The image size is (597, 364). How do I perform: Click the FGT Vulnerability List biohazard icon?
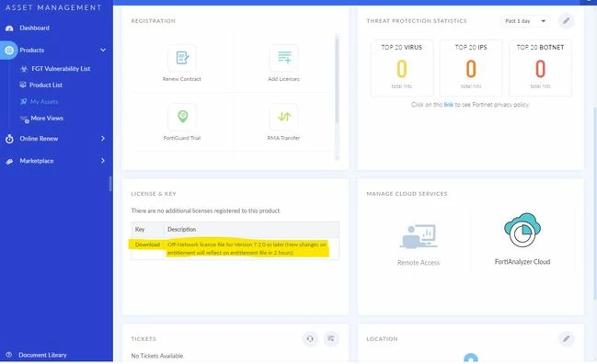point(24,69)
